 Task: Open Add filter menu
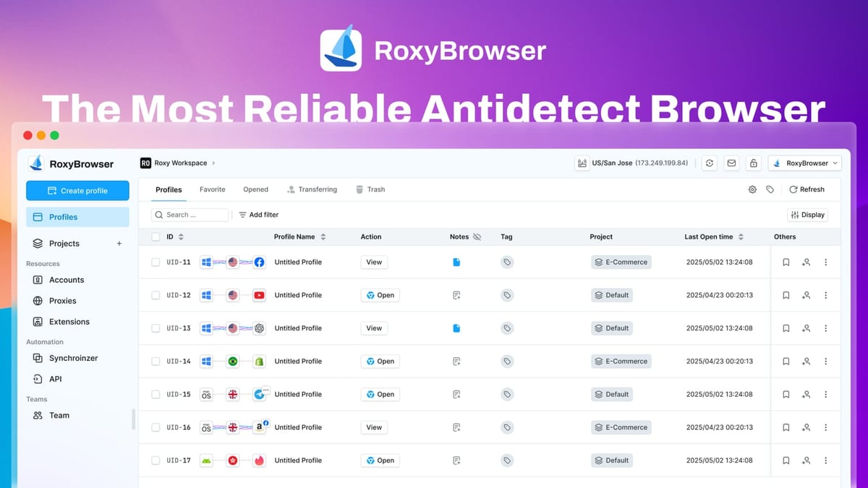tap(259, 215)
